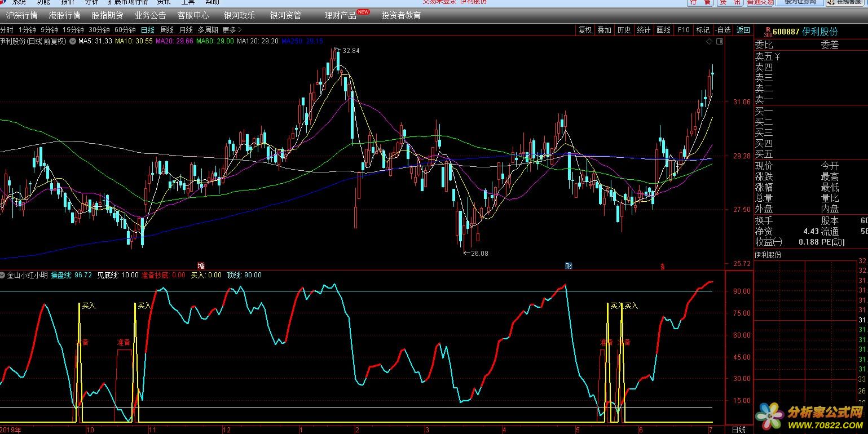This screenshot has width=868, height=434.
Task: Open the 港股行情 tab
Action: click(64, 16)
